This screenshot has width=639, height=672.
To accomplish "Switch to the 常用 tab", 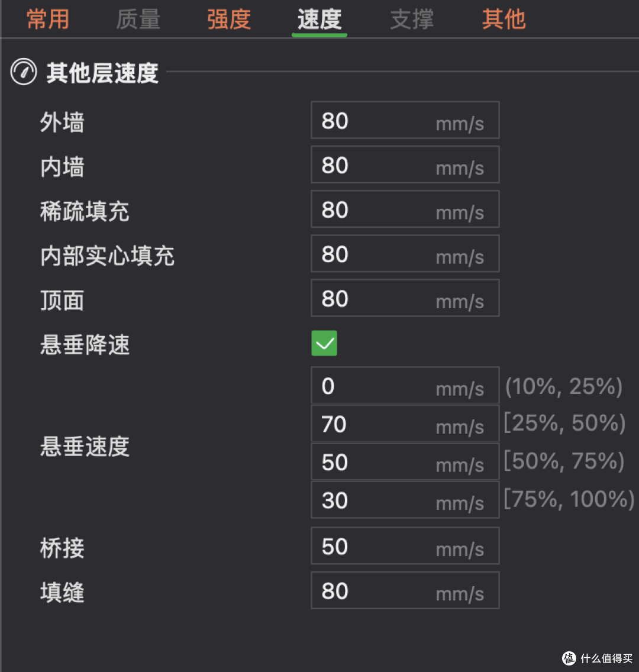I will pos(48,20).
